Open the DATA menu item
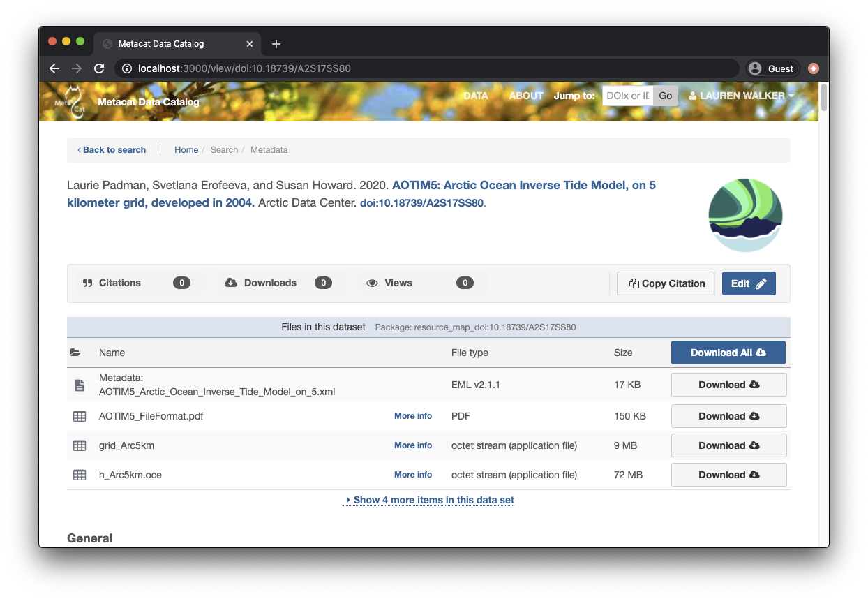Screen dimensions: 868x599 [x=475, y=96]
